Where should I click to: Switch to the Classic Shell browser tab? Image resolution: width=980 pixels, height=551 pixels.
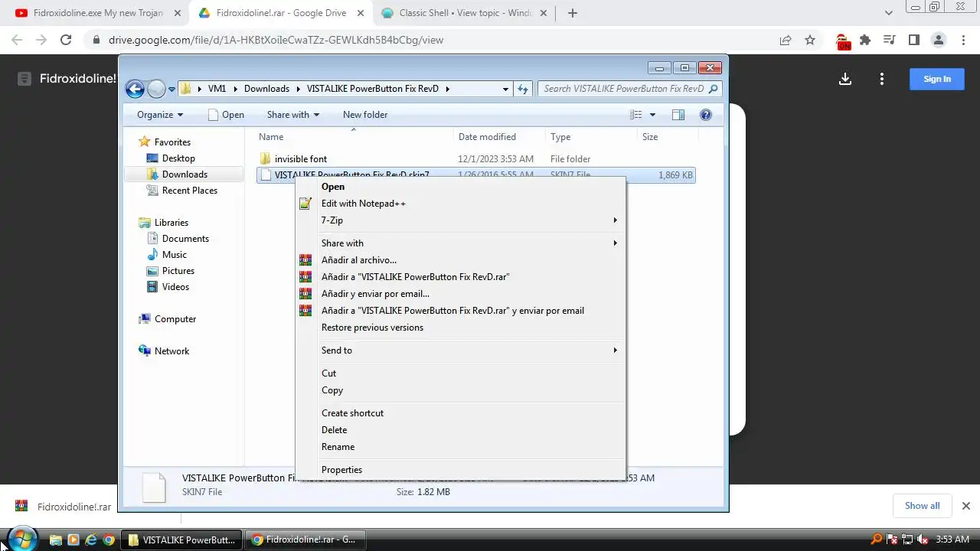tap(465, 13)
